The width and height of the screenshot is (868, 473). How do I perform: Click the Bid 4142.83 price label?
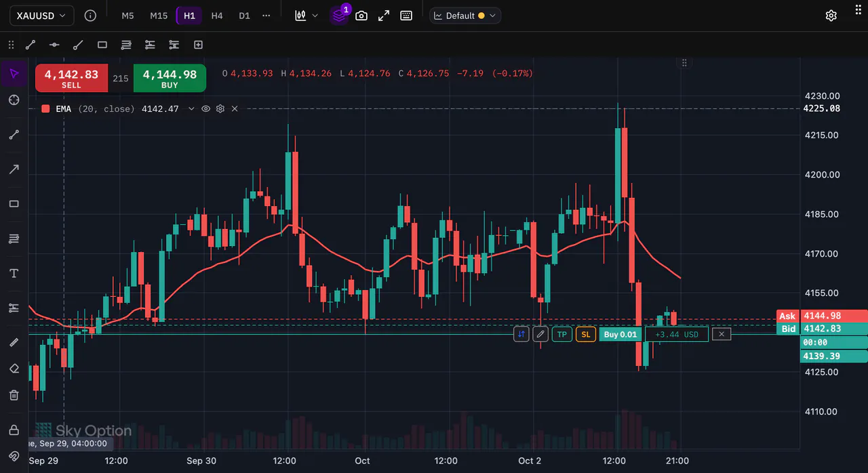(823, 329)
